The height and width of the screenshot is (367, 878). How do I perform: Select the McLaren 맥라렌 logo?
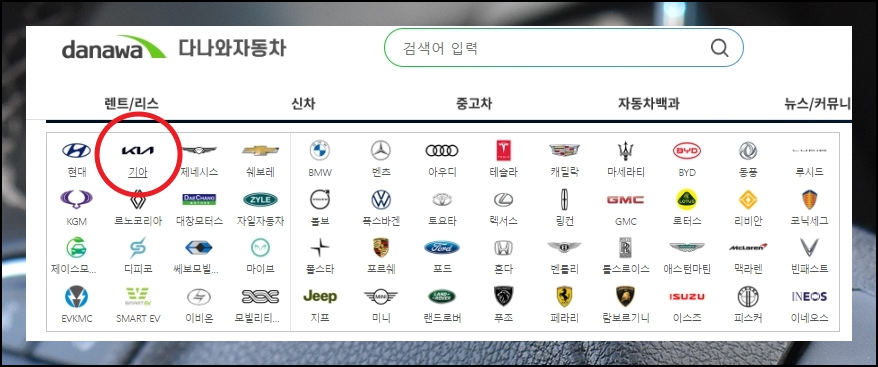pyautogui.click(x=748, y=247)
